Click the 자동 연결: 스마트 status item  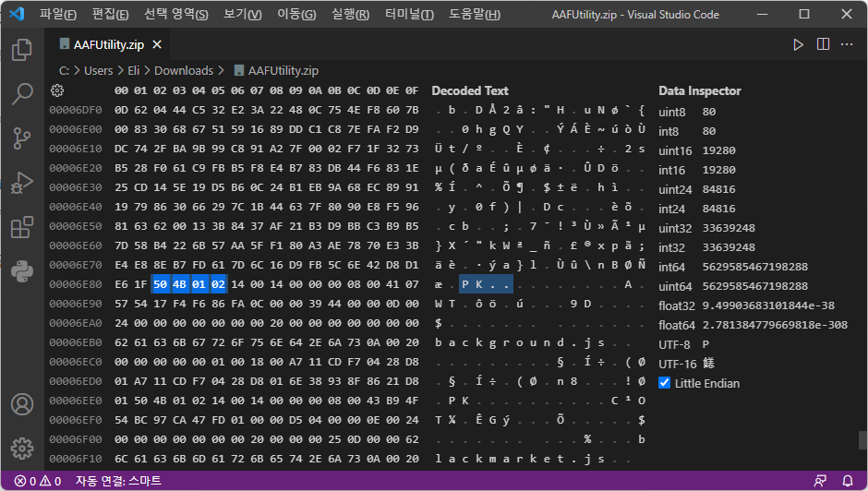point(118,481)
